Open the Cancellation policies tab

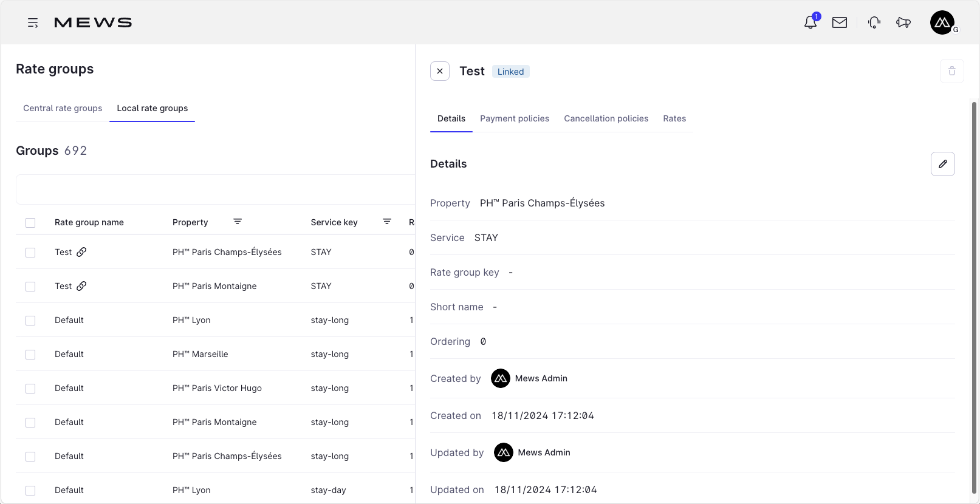(x=606, y=118)
